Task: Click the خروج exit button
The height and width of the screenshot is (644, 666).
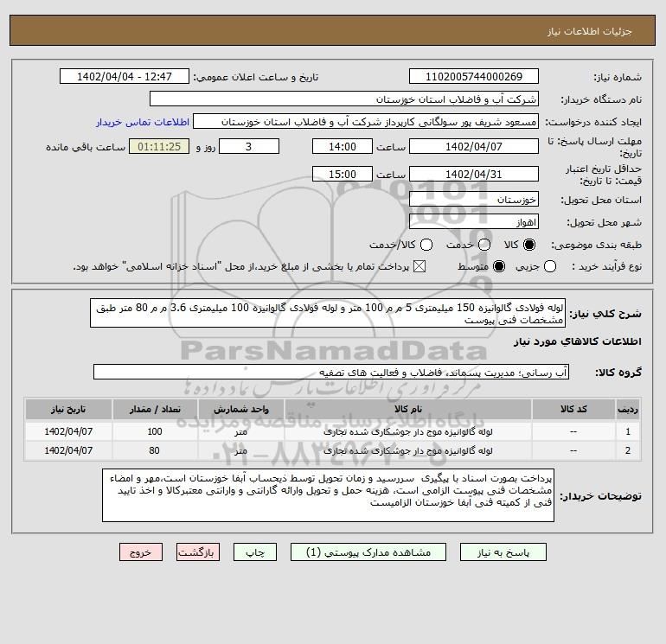Action: coord(141,552)
